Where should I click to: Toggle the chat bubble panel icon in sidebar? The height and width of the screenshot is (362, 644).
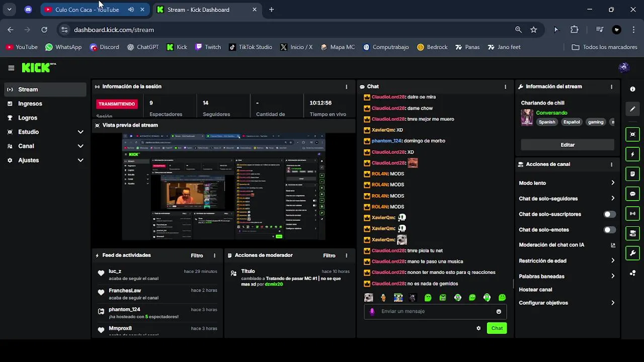point(632,194)
